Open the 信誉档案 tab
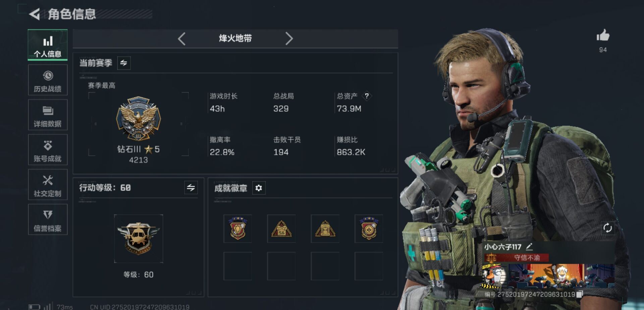644x310 pixels. (x=48, y=220)
